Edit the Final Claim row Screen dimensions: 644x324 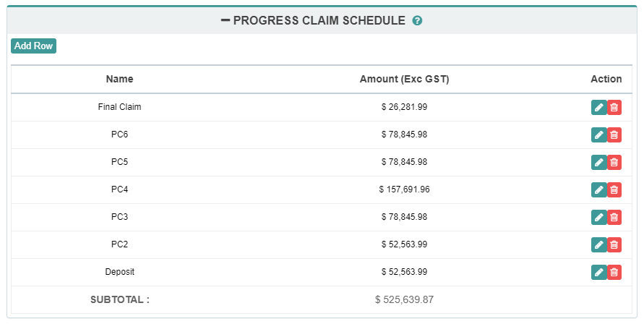(598, 107)
